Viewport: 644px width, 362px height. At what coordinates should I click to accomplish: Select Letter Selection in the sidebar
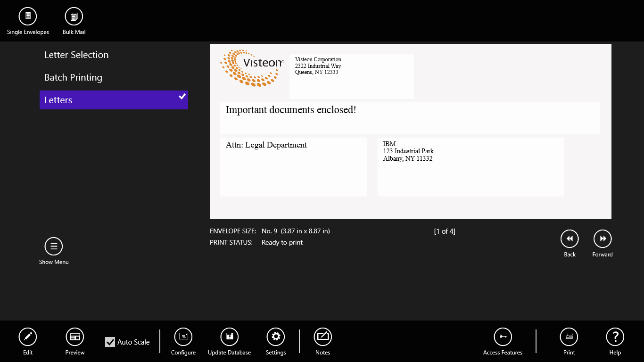[76, 55]
